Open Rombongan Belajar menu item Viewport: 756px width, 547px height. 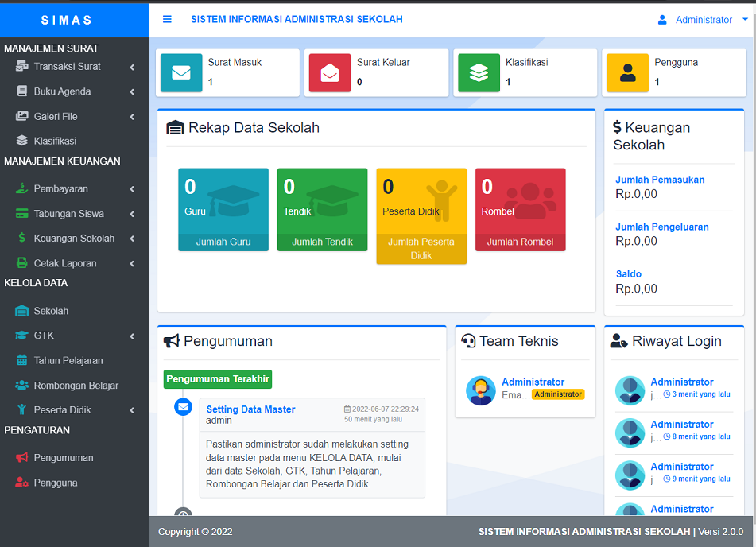click(x=74, y=385)
